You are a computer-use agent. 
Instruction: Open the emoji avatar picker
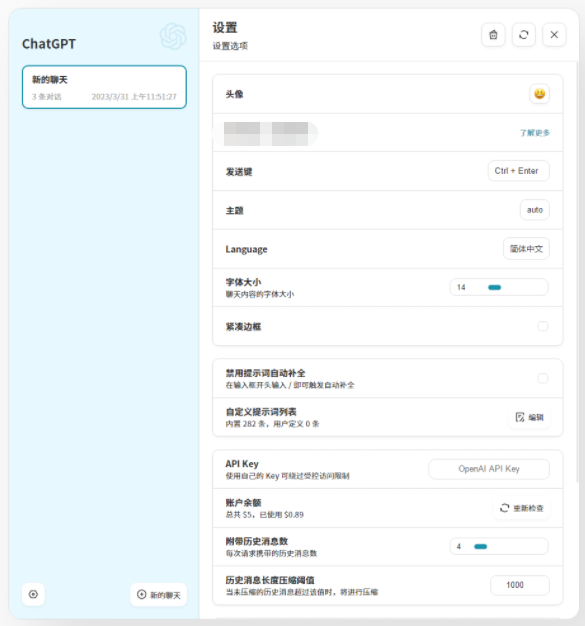tap(539, 94)
